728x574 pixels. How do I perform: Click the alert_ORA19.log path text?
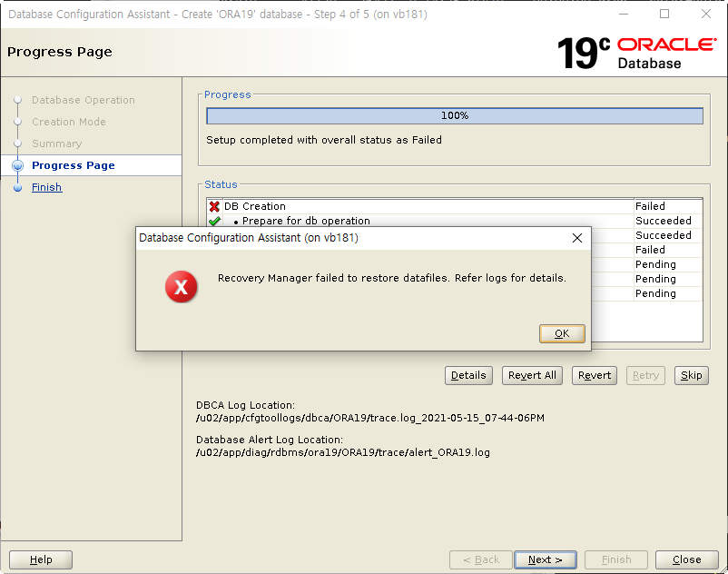click(x=342, y=452)
